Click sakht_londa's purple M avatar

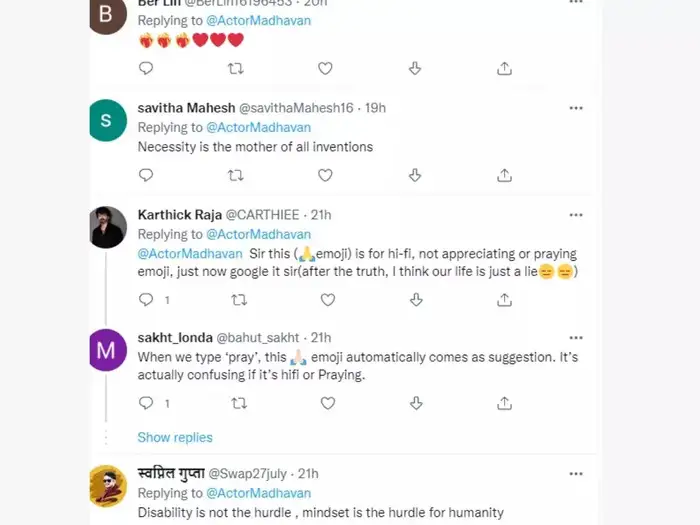[108, 351]
